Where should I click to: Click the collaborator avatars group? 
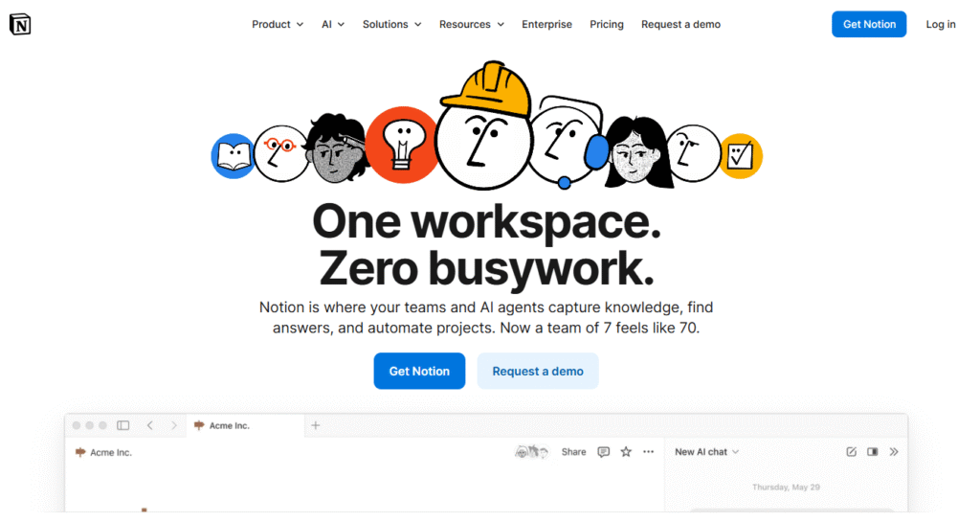point(531,451)
